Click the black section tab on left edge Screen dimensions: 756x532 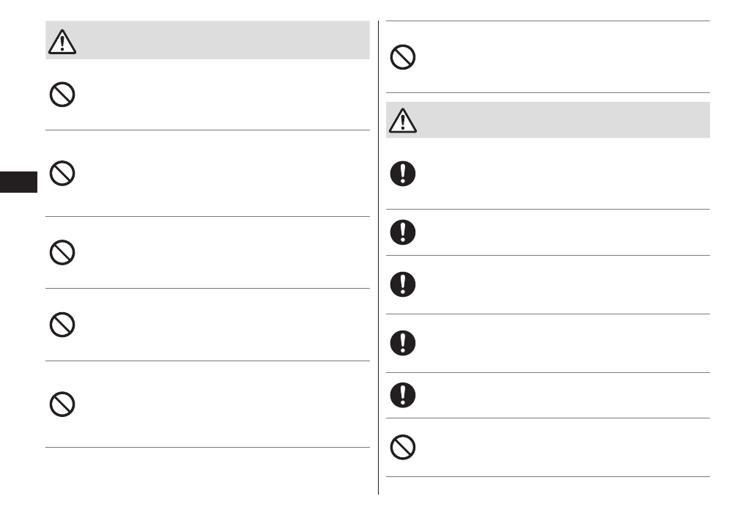(18, 182)
